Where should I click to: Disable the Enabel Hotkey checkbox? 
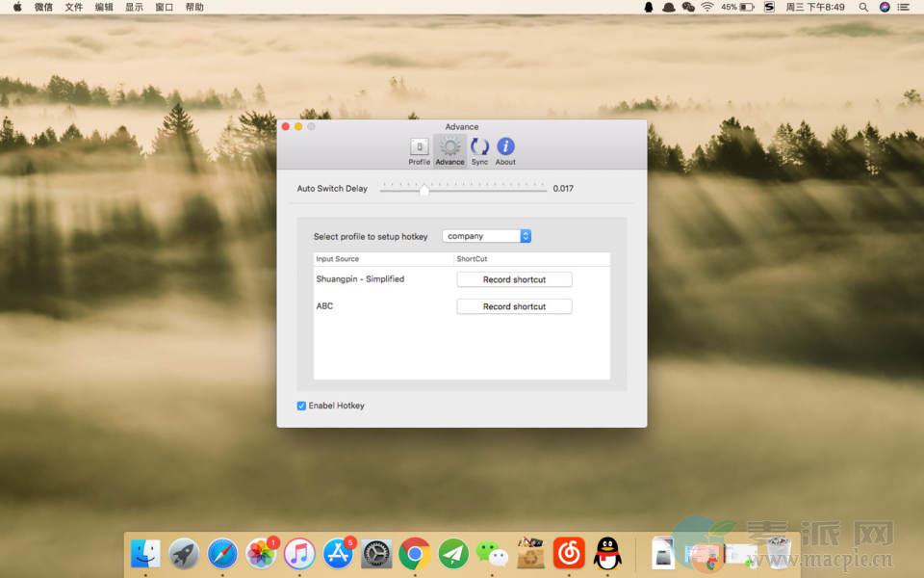(x=302, y=406)
